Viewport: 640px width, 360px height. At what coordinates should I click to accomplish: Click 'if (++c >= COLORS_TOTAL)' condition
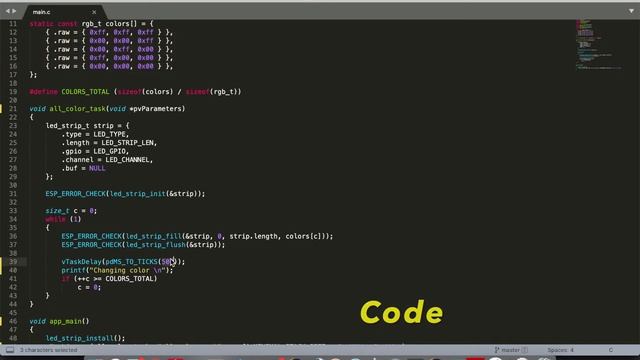pos(109,279)
